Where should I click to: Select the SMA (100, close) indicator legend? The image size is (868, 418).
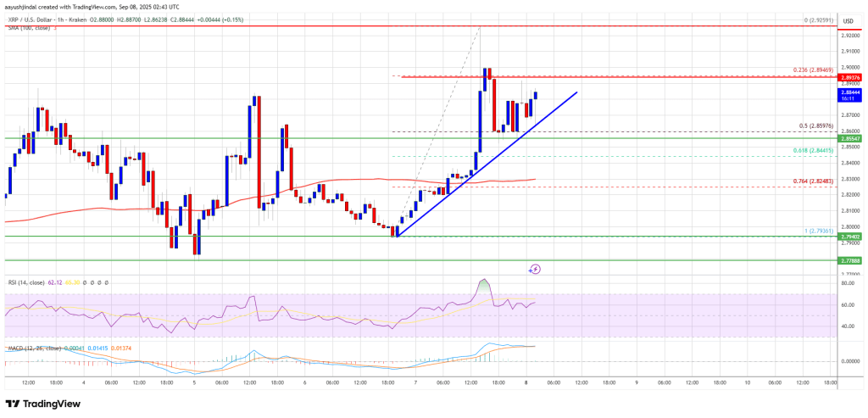(25, 26)
